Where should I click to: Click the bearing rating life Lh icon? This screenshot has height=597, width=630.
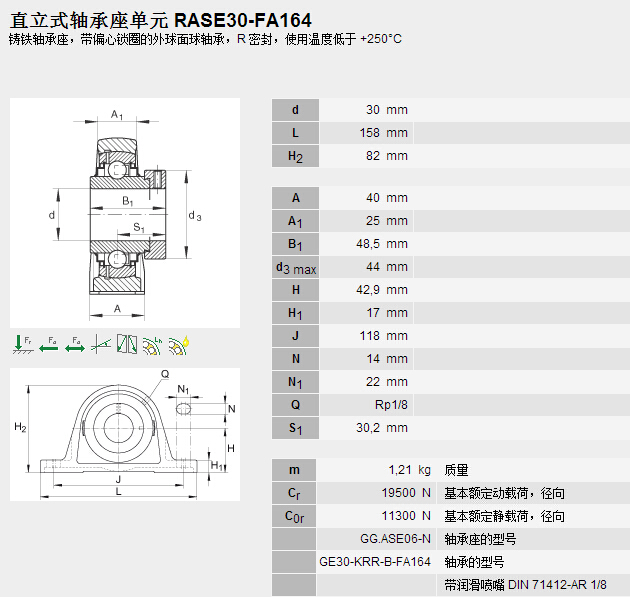point(152,343)
